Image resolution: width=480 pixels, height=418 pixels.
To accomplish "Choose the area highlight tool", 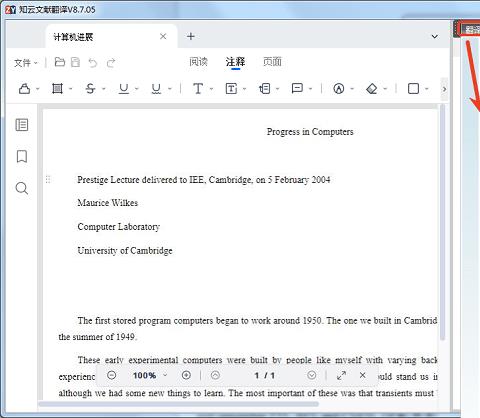I will [x=57, y=89].
